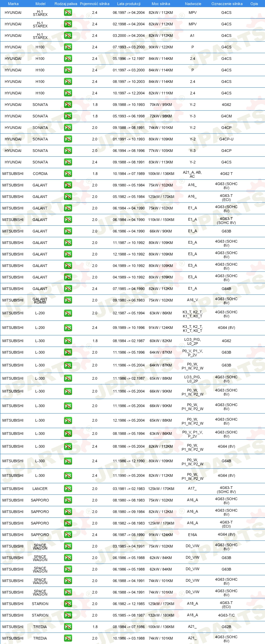Click the LANCER model cell
The height and width of the screenshot is (644, 265).
(x=40, y=489)
